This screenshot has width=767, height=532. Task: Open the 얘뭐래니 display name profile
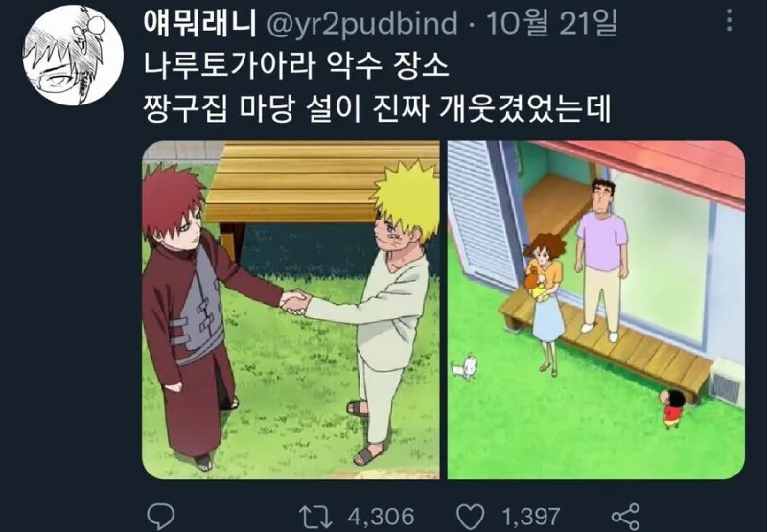(x=200, y=23)
